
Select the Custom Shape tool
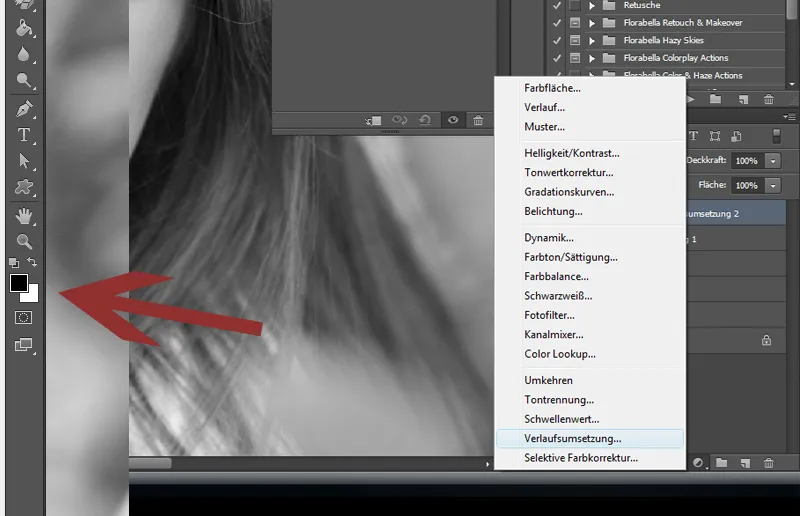tap(23, 187)
